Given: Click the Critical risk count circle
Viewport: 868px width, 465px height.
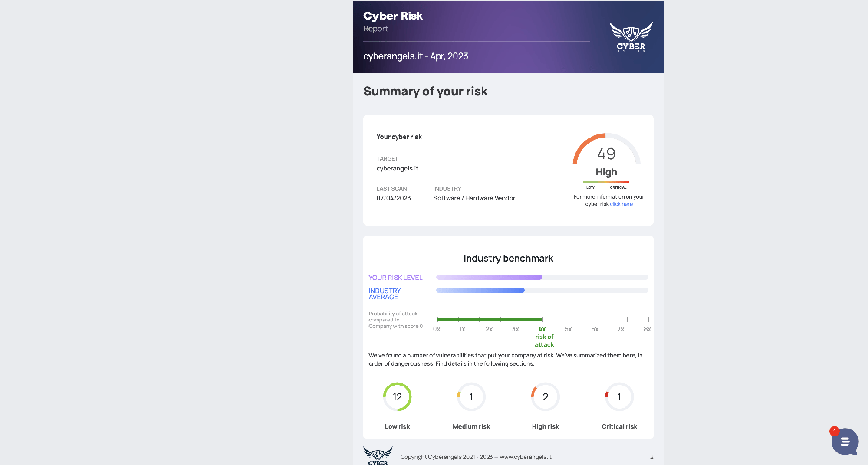Looking at the screenshot, I should (619, 397).
